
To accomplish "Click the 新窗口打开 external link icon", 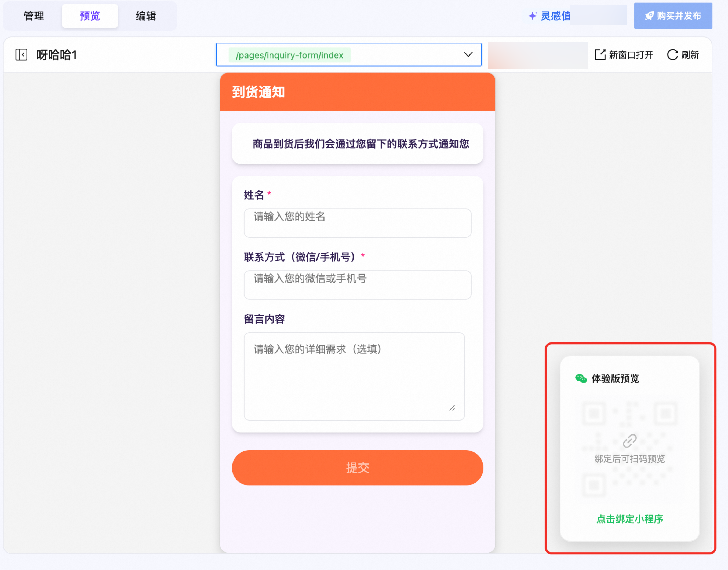I will coord(600,54).
